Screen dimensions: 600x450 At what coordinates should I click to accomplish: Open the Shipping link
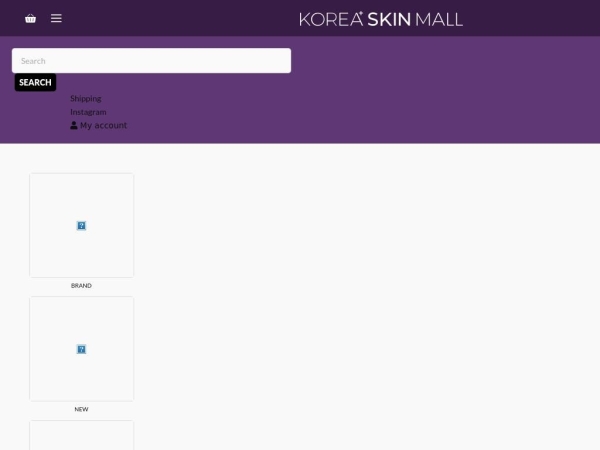[x=86, y=98]
